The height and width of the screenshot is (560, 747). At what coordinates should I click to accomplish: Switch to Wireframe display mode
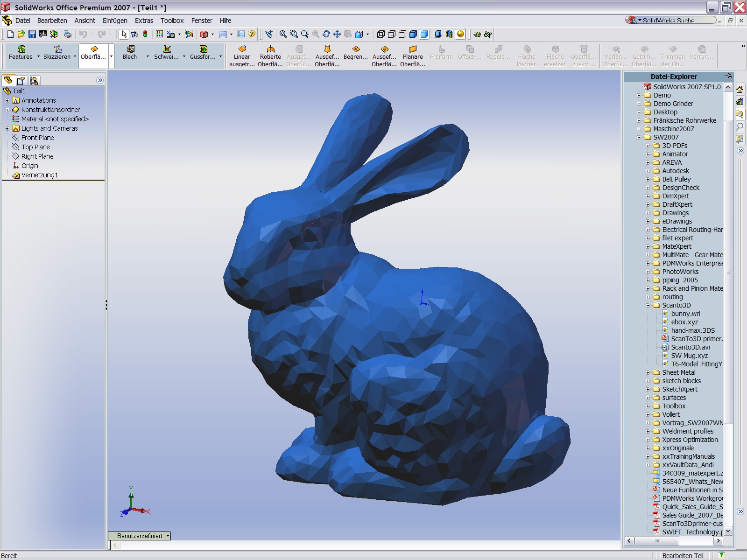[x=381, y=34]
